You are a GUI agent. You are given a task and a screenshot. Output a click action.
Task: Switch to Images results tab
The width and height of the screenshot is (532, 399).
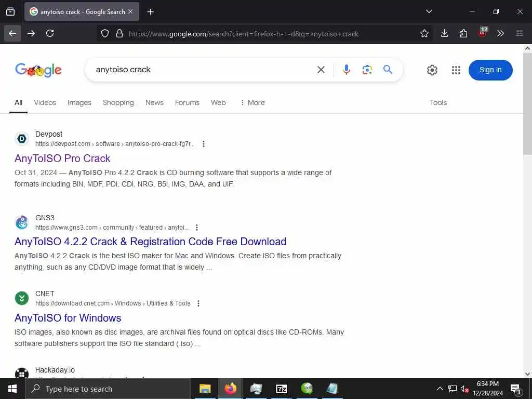pyautogui.click(x=79, y=102)
